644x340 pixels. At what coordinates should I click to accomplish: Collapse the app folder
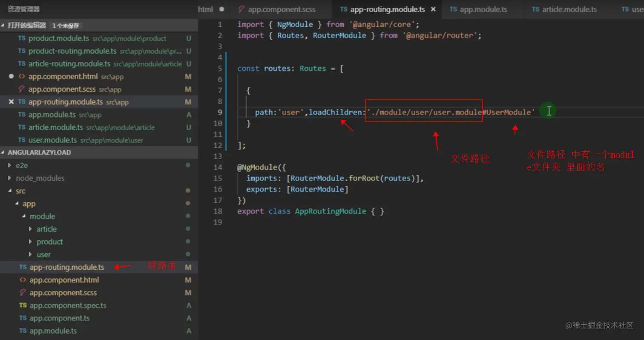17,204
